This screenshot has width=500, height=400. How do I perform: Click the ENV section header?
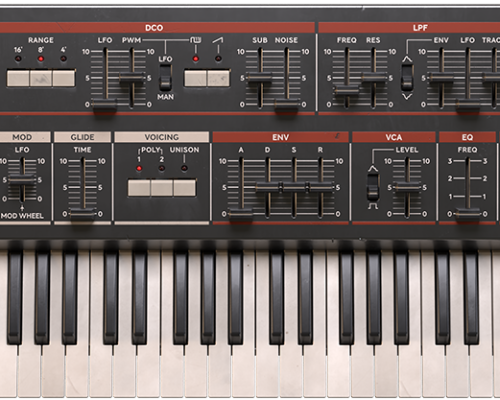coord(281,137)
